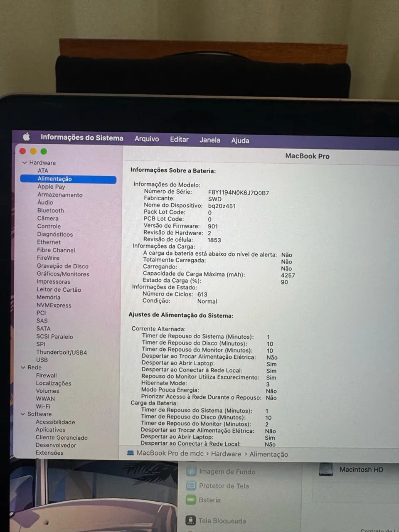Select Volumes in sidebar
Image resolution: width=399 pixels, height=532 pixels.
click(x=47, y=391)
